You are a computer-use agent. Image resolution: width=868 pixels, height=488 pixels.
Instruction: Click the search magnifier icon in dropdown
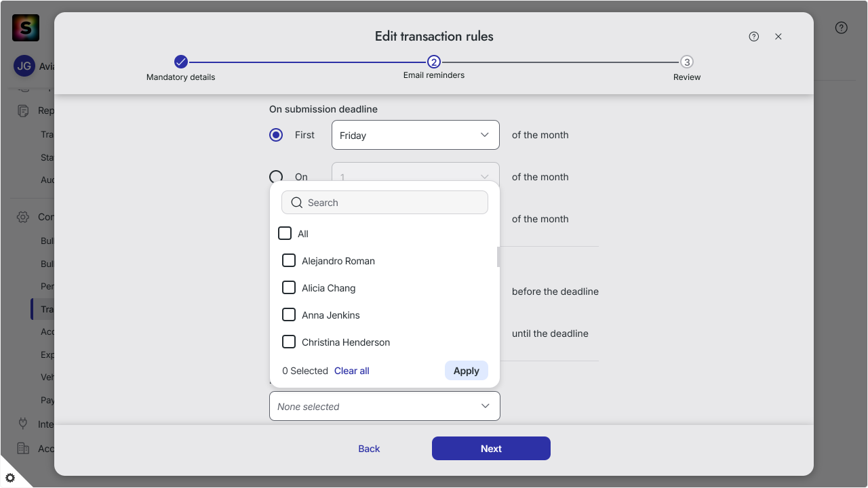296,203
